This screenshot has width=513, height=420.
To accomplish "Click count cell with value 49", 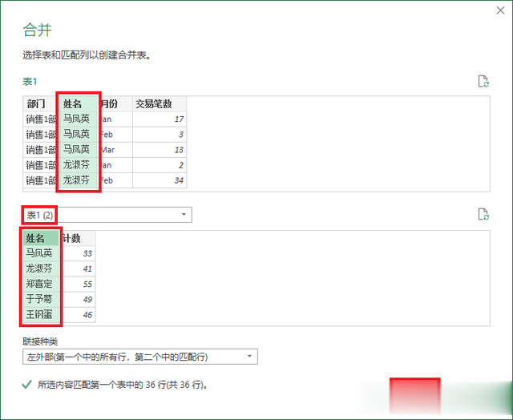I will 77,299.
